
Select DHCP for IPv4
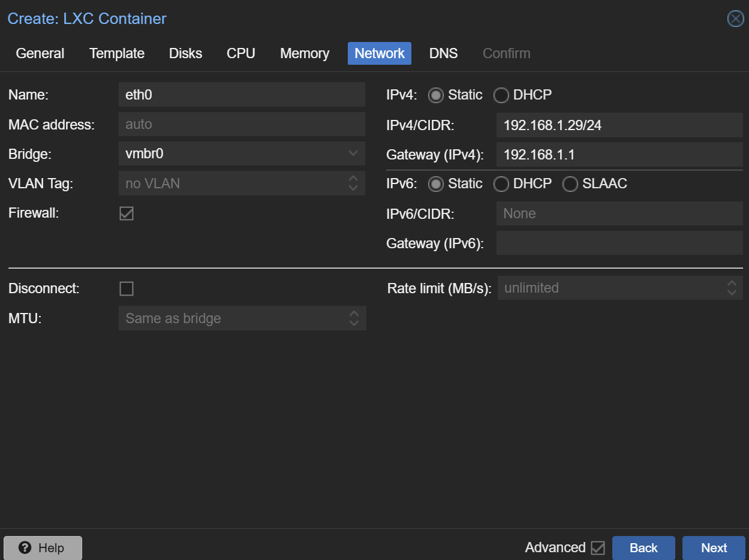click(501, 95)
